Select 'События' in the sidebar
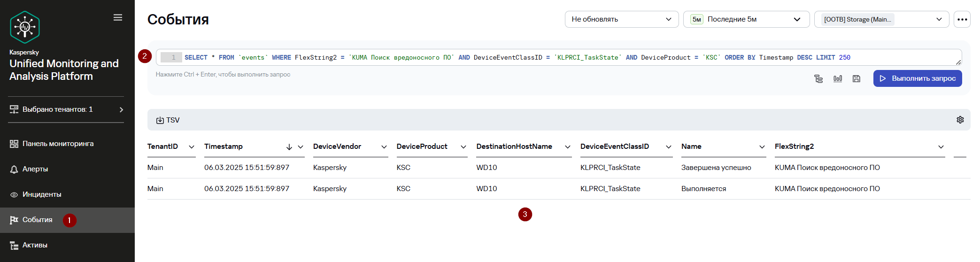 click(67, 220)
